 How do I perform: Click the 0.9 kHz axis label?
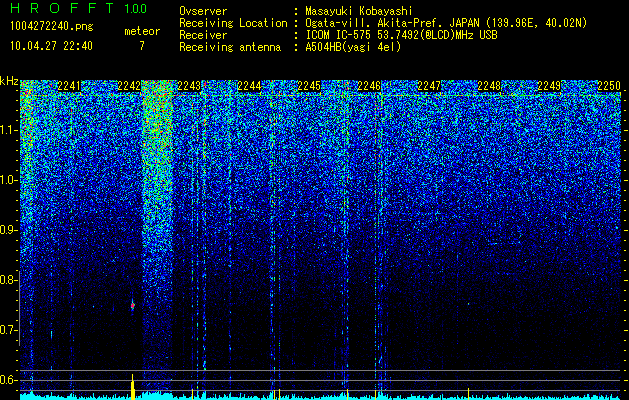(9, 230)
